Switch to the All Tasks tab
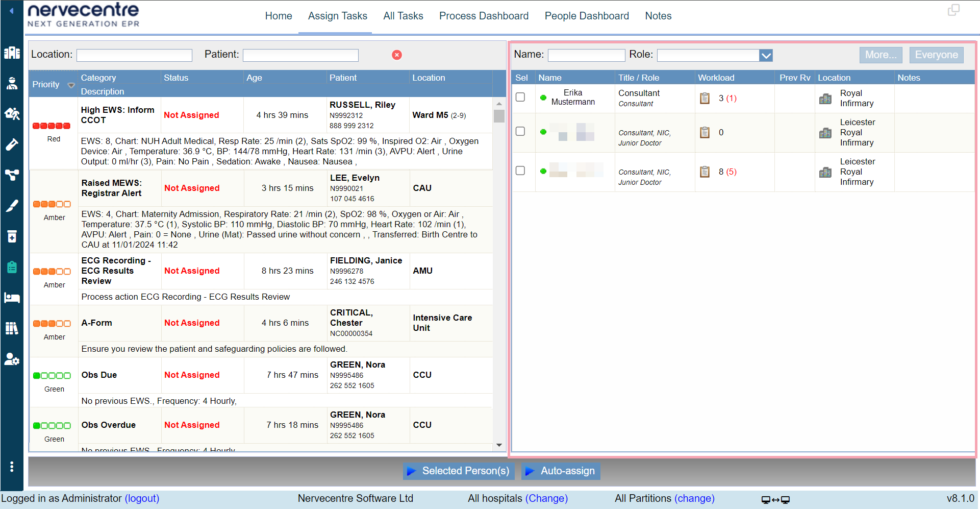 pos(403,16)
